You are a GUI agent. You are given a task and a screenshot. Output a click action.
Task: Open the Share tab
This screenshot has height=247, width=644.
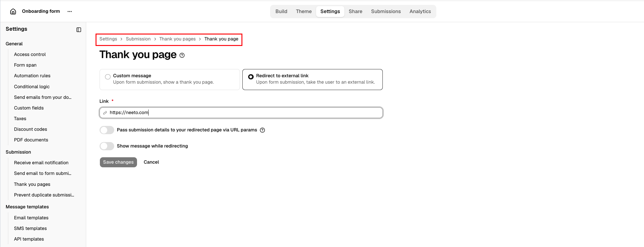coord(355,12)
